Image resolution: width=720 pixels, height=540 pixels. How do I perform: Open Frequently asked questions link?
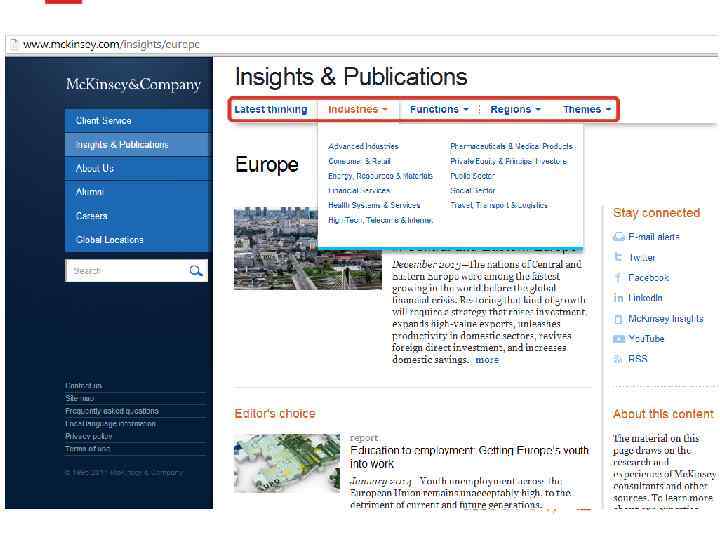pos(112,411)
